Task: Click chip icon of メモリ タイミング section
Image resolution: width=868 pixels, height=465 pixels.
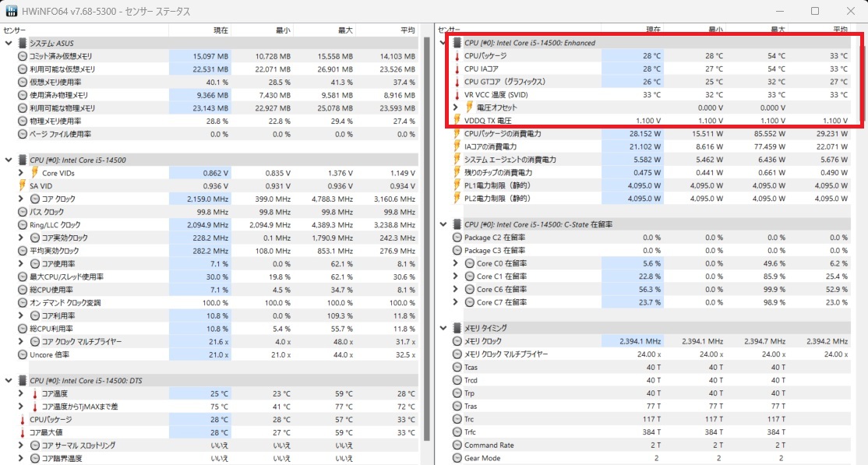Action: (x=457, y=328)
